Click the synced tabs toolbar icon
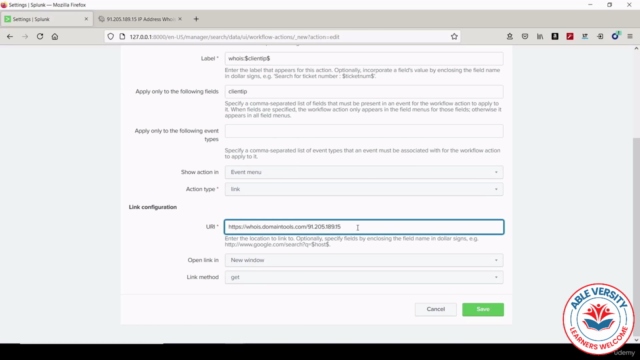Image resolution: width=640 pixels, height=360 pixels. pyautogui.click(x=585, y=36)
